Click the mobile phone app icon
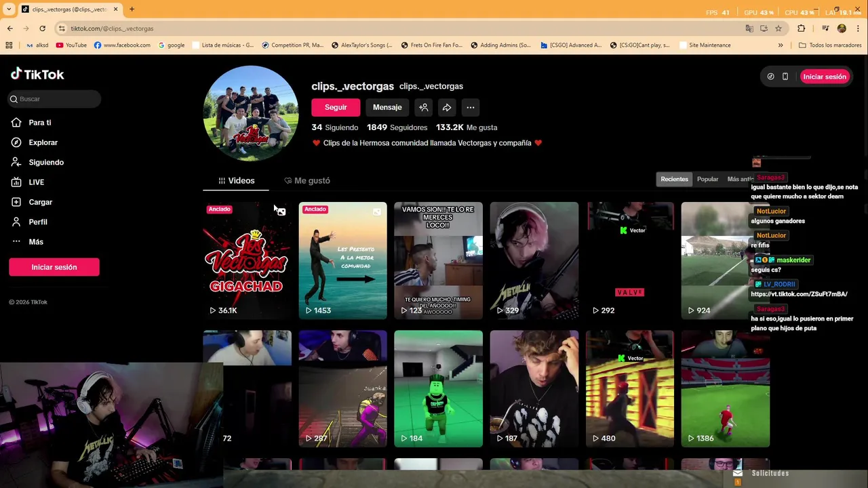 [785, 77]
